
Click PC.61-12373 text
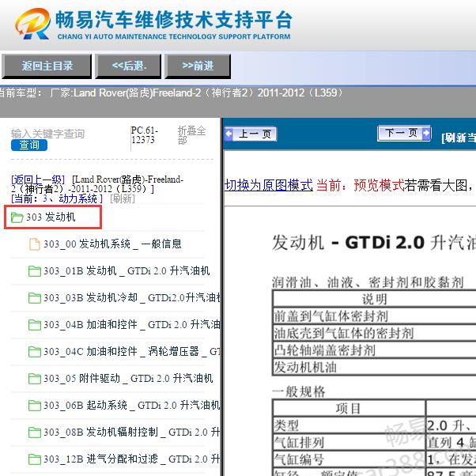pyautogui.click(x=145, y=135)
